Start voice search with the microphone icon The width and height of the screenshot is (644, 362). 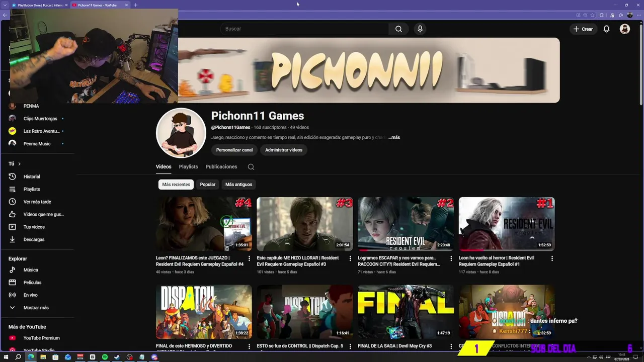[420, 29]
